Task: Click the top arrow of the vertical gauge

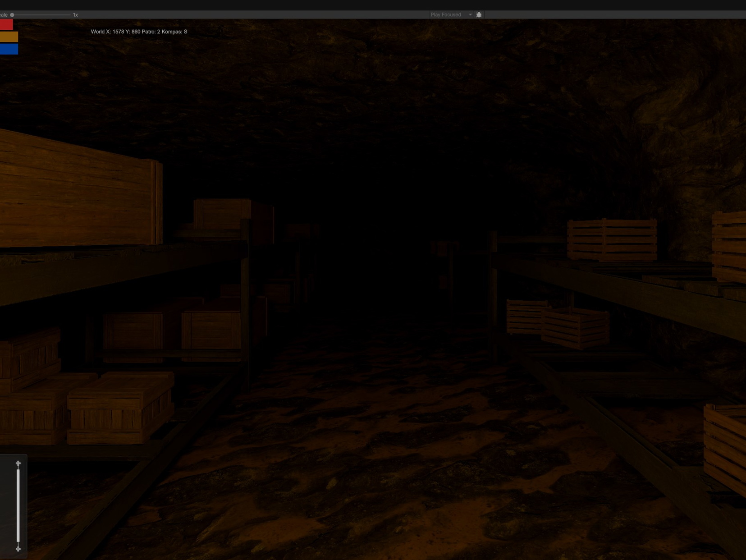Action: coord(18,463)
